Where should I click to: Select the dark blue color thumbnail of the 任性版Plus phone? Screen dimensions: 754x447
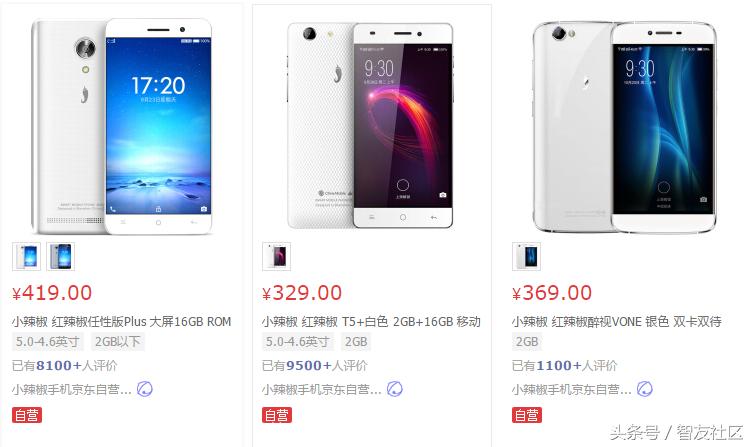(61, 256)
